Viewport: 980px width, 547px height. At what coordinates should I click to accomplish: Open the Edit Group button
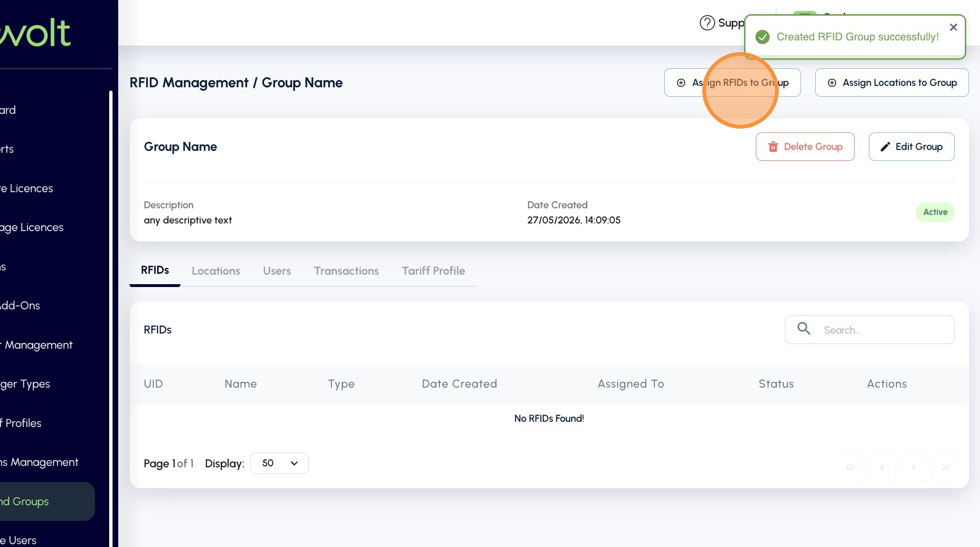tap(911, 147)
